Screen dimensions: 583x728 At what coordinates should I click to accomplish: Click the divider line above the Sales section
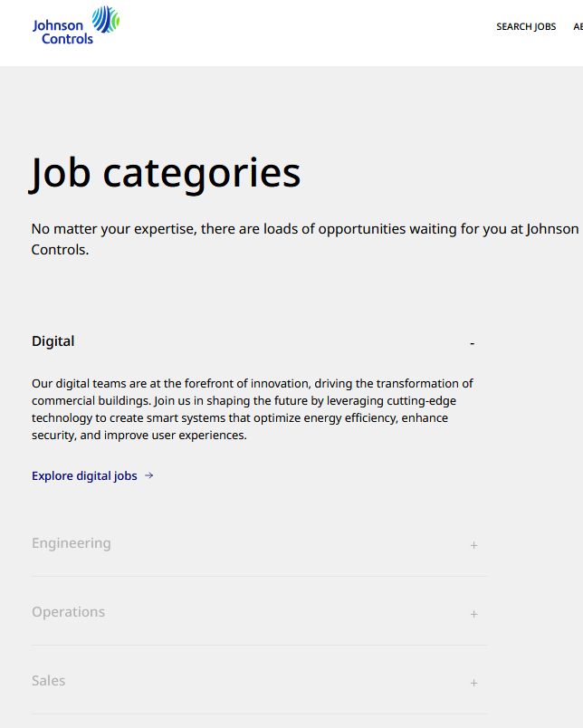click(x=259, y=647)
